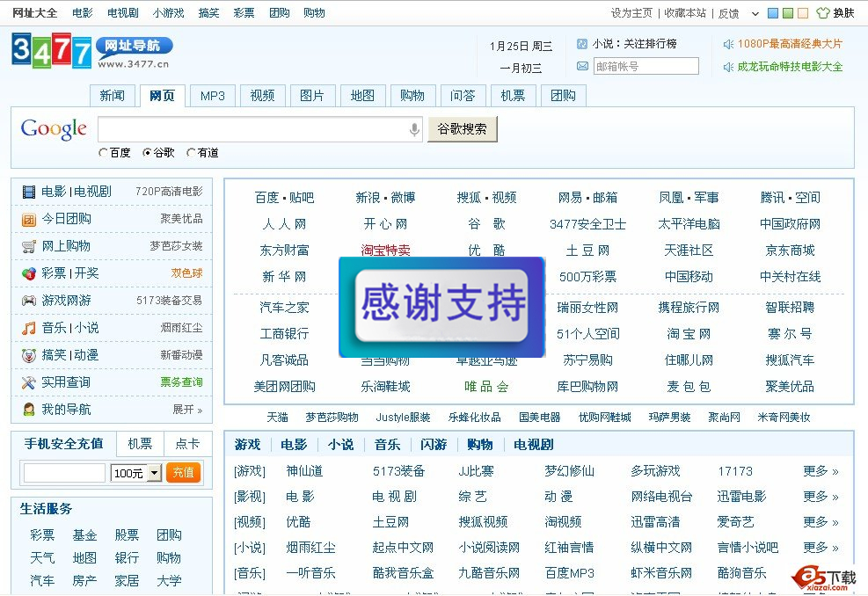The image size is (868, 596).
Task: Click the lottery balls icon beside 彩票|开奖
Action: tap(29, 273)
